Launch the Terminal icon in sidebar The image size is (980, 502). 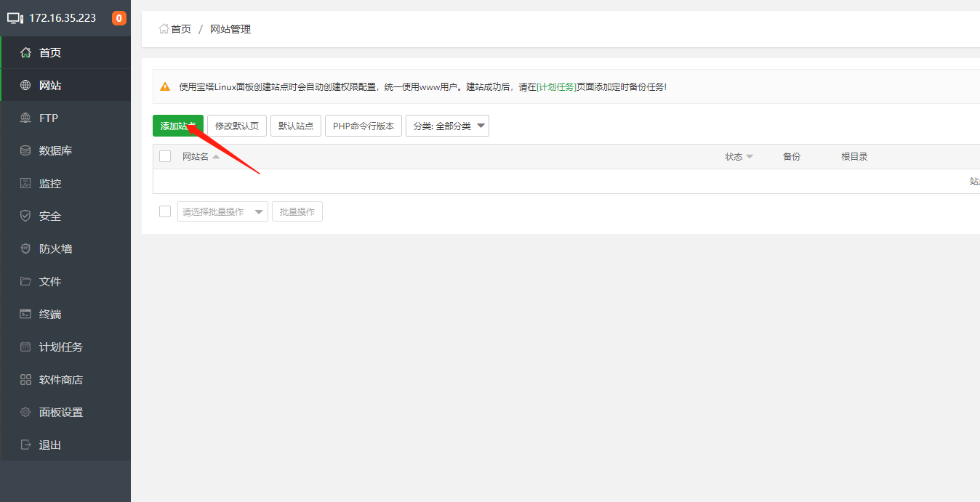tap(26, 314)
